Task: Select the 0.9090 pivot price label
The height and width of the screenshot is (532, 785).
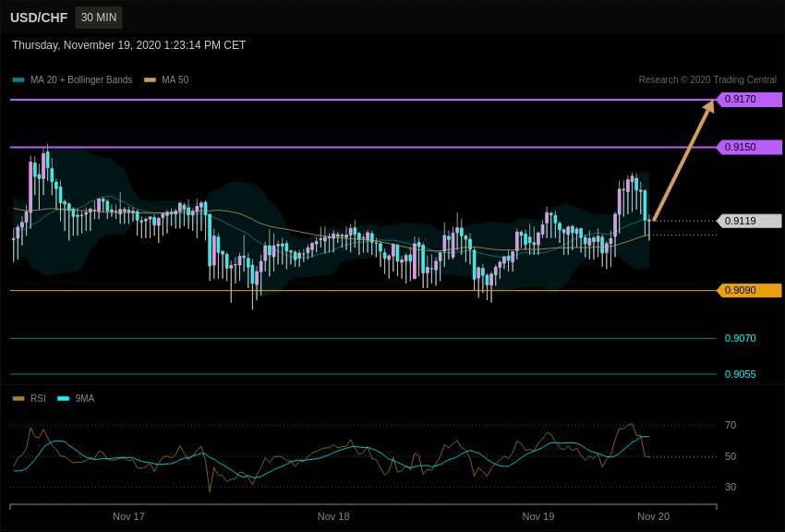Action: click(x=749, y=290)
